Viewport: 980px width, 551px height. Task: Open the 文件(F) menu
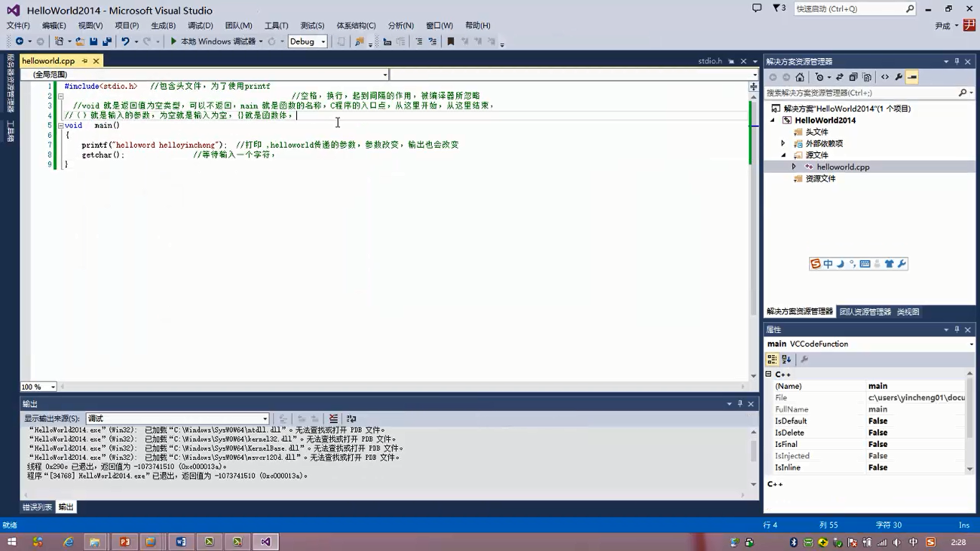[18, 25]
